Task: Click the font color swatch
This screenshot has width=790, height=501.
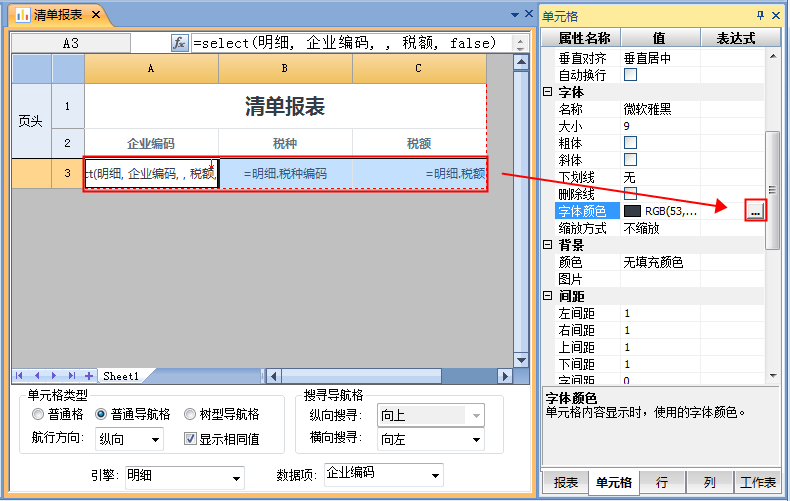Action: [632, 211]
